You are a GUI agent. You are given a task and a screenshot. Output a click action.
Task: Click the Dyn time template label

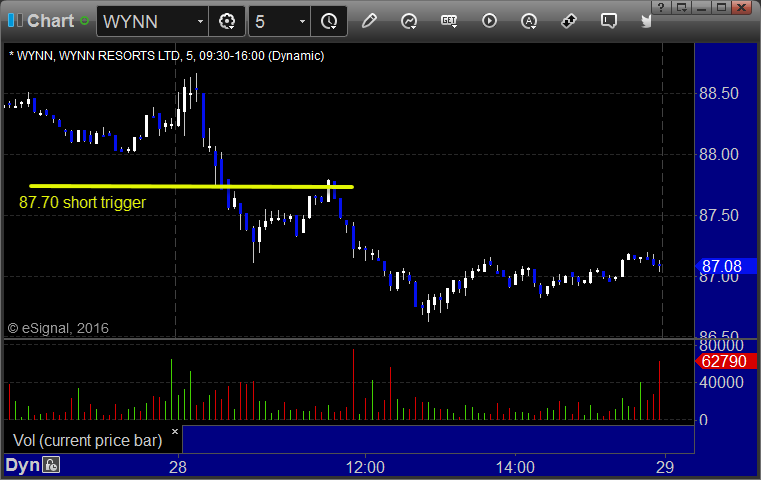point(22,465)
